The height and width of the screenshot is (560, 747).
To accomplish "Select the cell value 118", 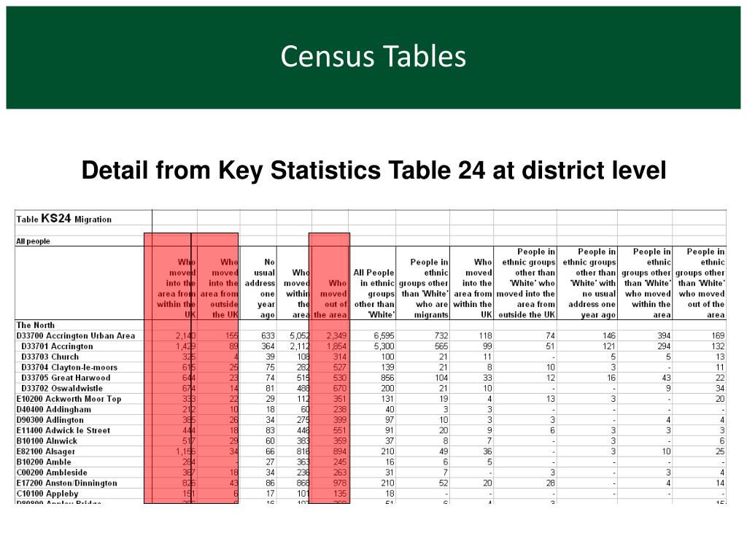I will [485, 335].
